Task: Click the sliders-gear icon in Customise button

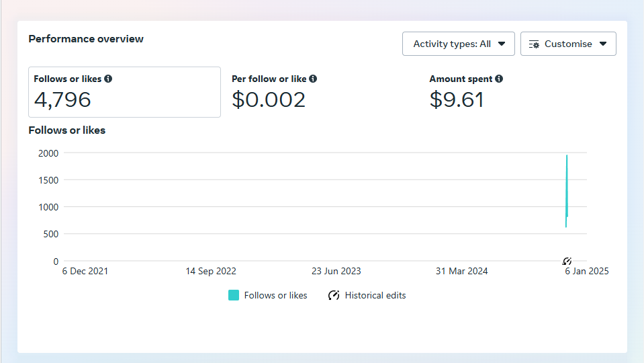Action: pos(534,44)
